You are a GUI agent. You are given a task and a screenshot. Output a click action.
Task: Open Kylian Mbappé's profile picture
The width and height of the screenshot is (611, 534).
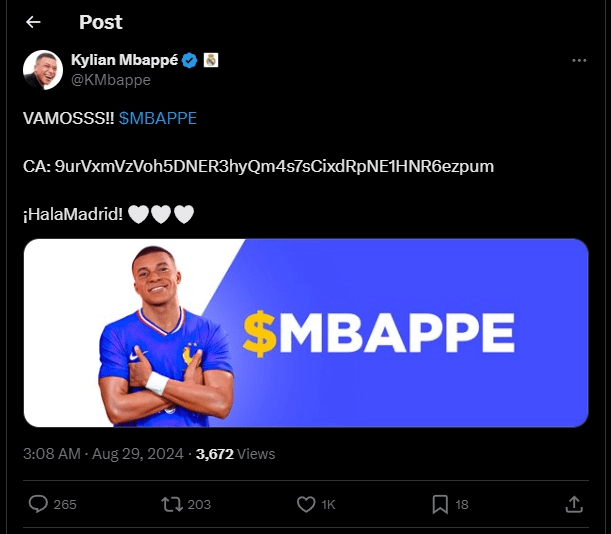[x=44, y=69]
